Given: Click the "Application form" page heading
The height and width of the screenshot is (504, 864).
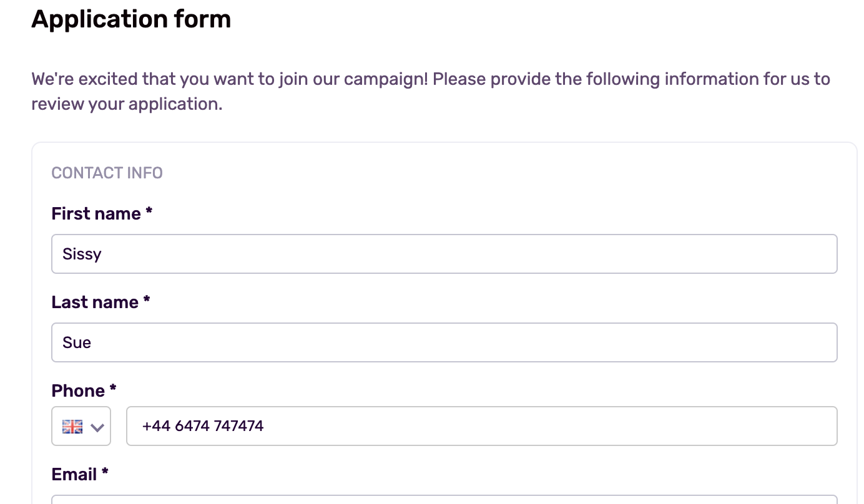Looking at the screenshot, I should pyautogui.click(x=131, y=19).
